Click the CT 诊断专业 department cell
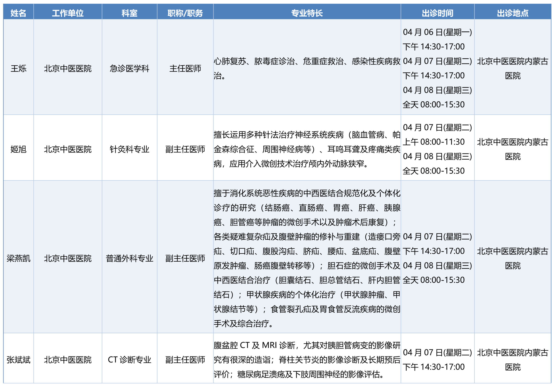This screenshot has width=555, height=392. (x=129, y=360)
